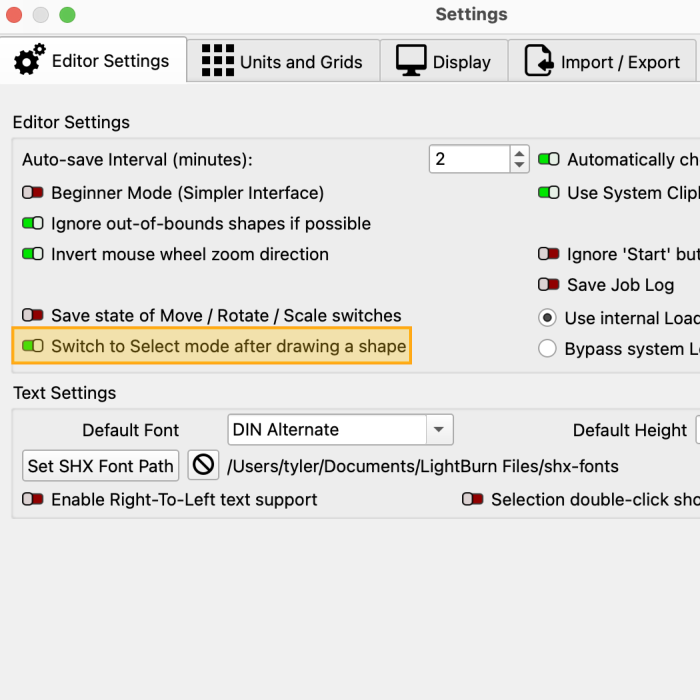Toggle Ignore out-of-bounds shapes switch
Image resolution: width=700 pixels, height=700 pixels.
[33, 224]
